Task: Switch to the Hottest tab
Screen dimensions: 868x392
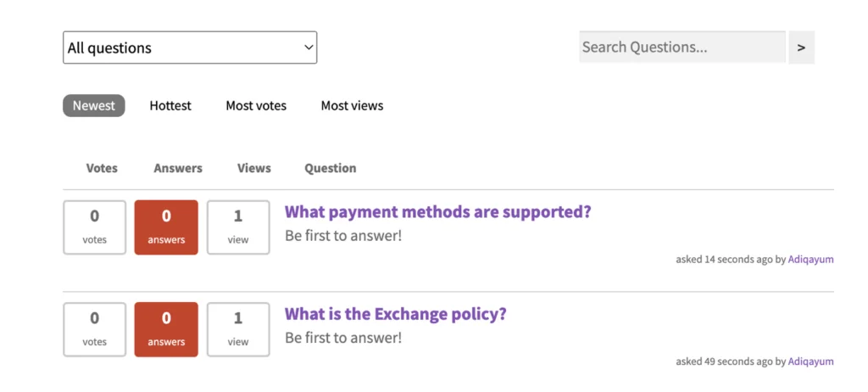Action: pos(170,106)
